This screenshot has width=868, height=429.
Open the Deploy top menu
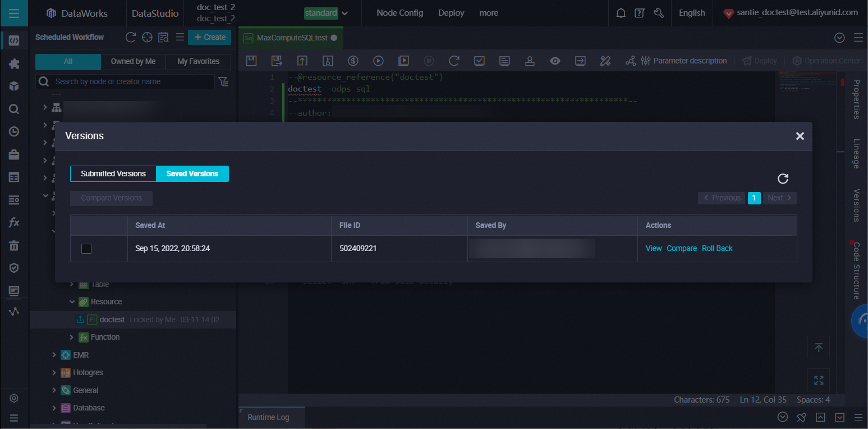[x=451, y=13]
